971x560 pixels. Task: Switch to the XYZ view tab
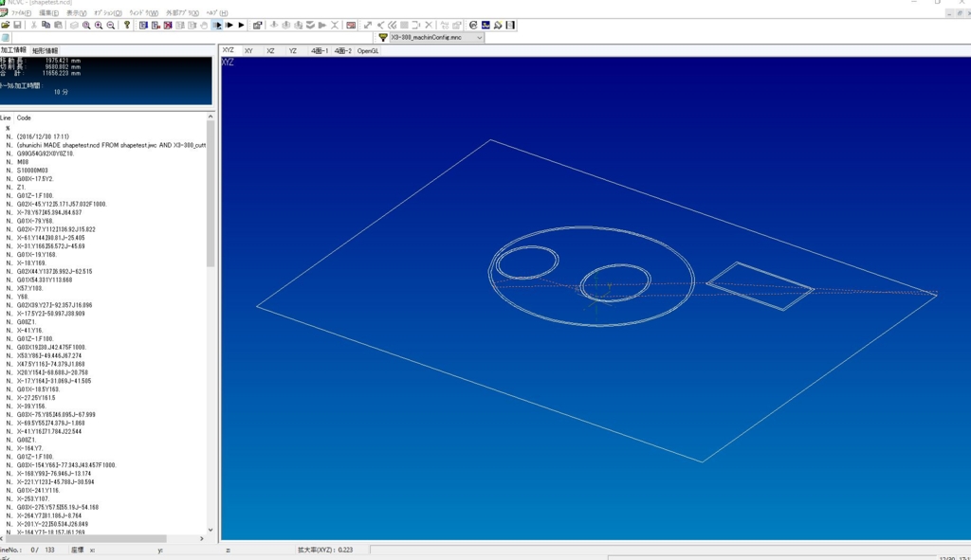[229, 50]
